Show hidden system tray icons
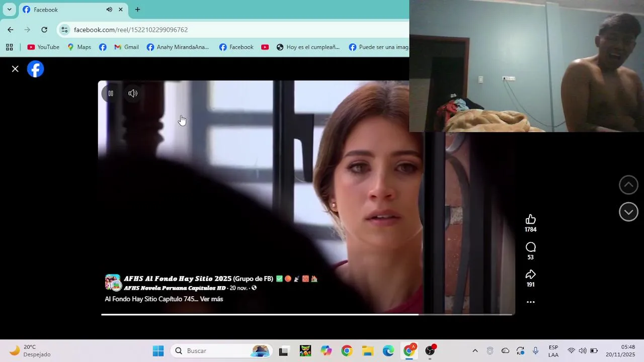644x362 pixels. point(475,351)
